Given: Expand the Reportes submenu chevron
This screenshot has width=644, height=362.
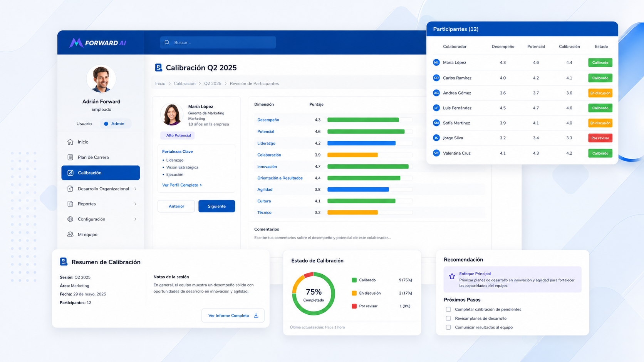Looking at the screenshot, I should pyautogui.click(x=136, y=204).
